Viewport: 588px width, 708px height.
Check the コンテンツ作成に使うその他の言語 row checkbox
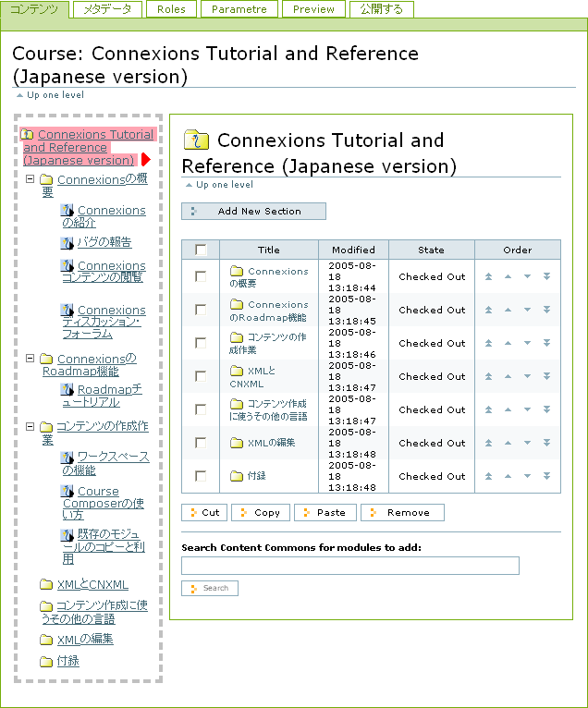(x=201, y=409)
